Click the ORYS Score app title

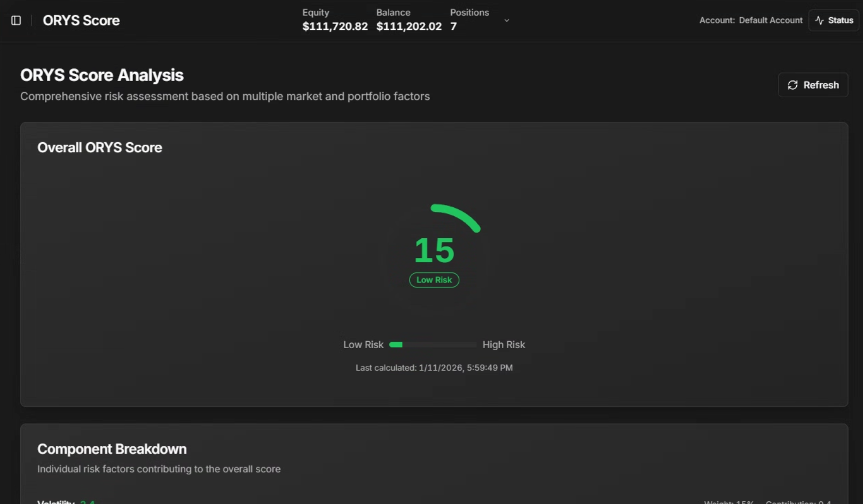[81, 20]
